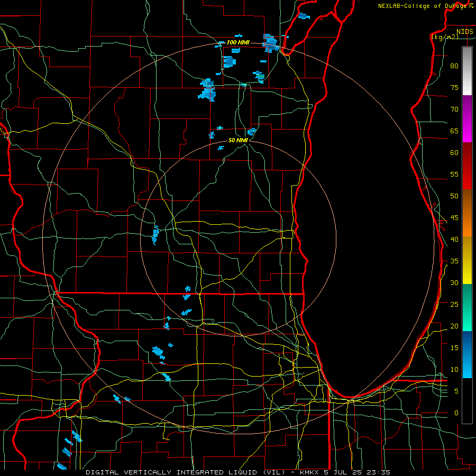Click the 30 value on the color scale

454,283
